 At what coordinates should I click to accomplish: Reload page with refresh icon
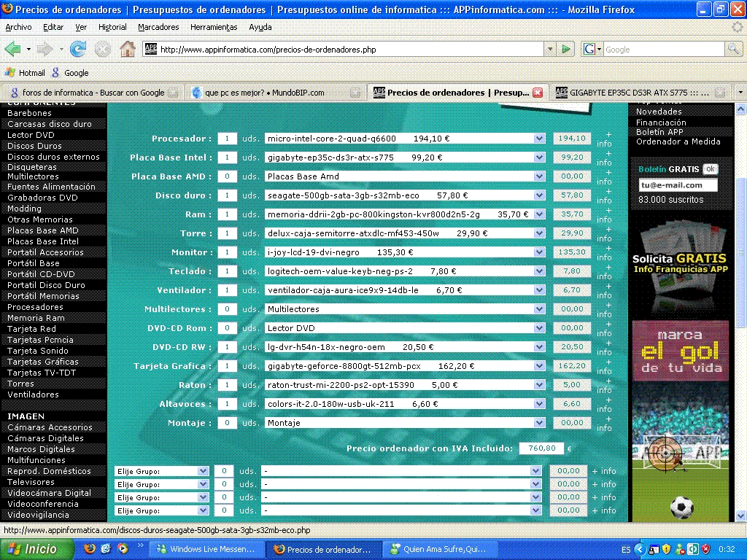[77, 49]
